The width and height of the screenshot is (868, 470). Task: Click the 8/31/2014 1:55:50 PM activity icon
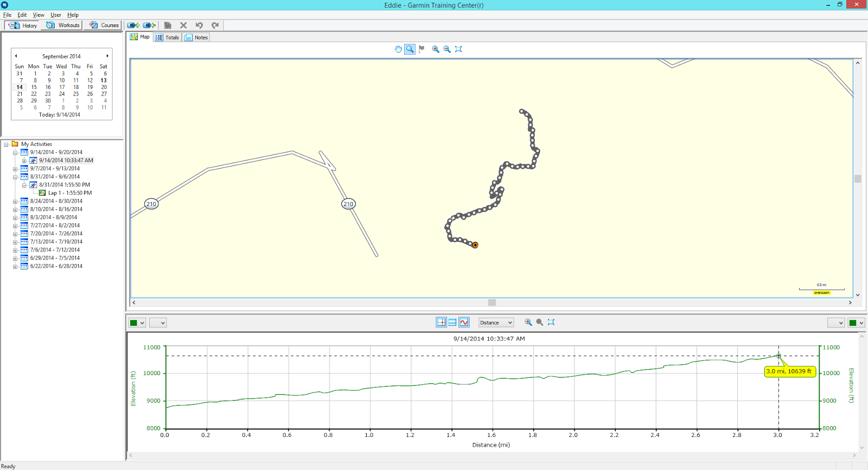point(33,185)
